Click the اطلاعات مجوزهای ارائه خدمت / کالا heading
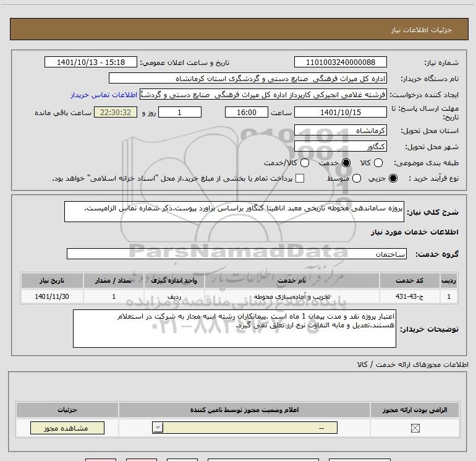Screen dimensions: 476x461 (x=412, y=364)
